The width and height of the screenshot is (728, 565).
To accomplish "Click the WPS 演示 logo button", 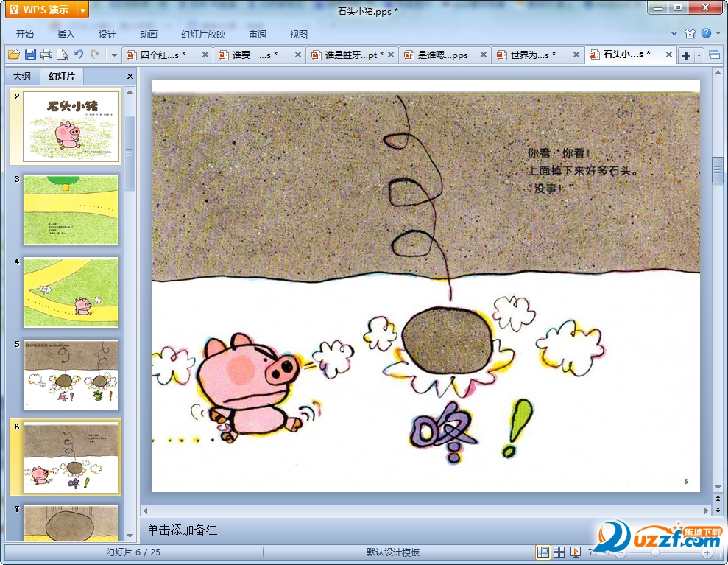I will [41, 10].
